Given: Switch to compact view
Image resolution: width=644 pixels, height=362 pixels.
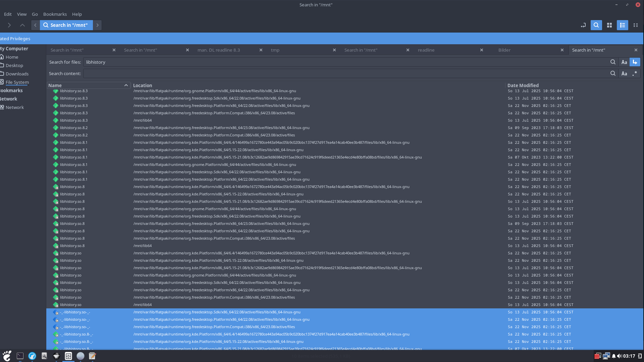Looking at the screenshot, I should pyautogui.click(x=636, y=25).
